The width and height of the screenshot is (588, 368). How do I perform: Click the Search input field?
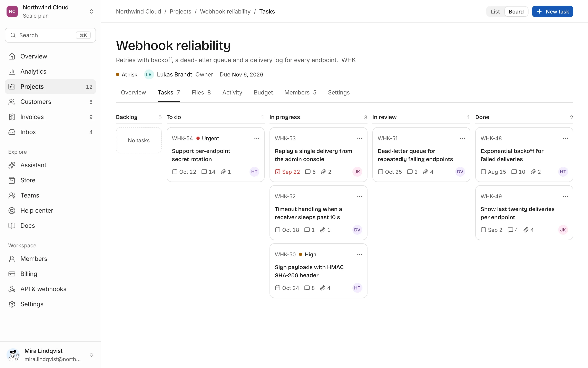coord(50,35)
